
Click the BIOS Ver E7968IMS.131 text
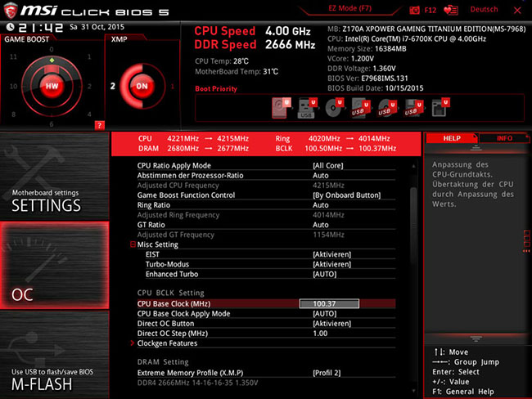367,78
